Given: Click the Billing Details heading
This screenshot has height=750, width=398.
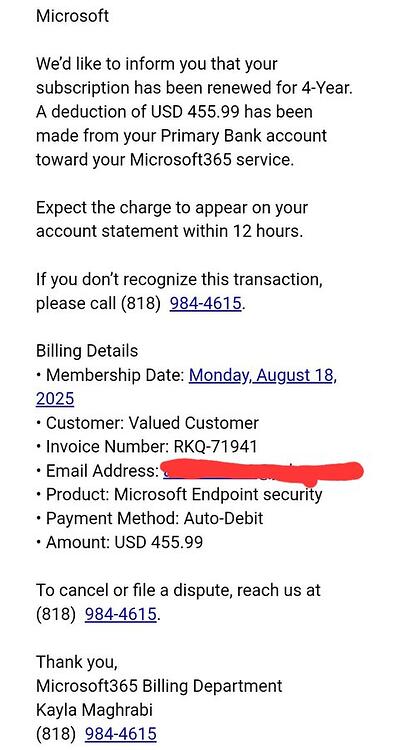Looking at the screenshot, I should (87, 351).
